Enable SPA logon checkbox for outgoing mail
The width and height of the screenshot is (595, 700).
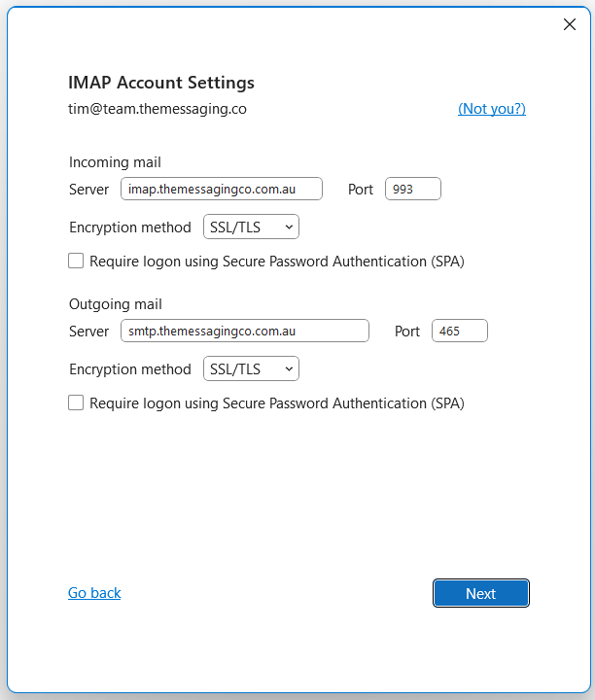click(76, 402)
